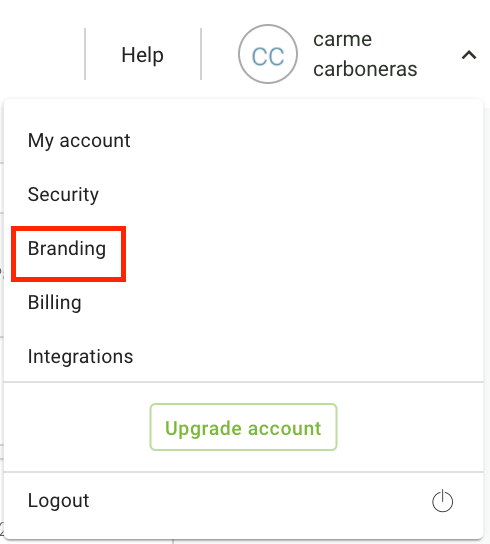
Task: Close the account dropdown via up arrow
Action: [469, 55]
